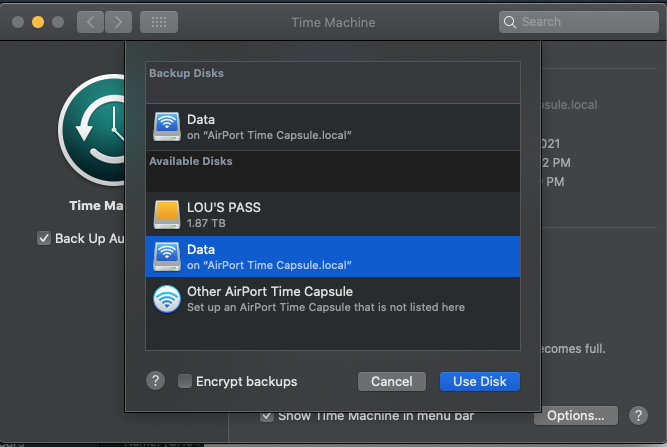Open the Options... button

575,415
